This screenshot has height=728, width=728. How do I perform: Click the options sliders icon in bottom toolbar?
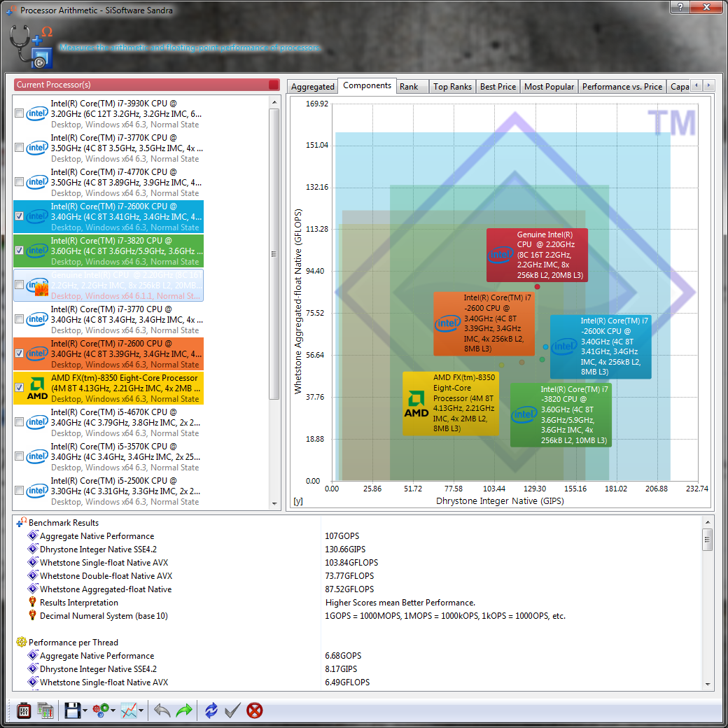pos(23,710)
